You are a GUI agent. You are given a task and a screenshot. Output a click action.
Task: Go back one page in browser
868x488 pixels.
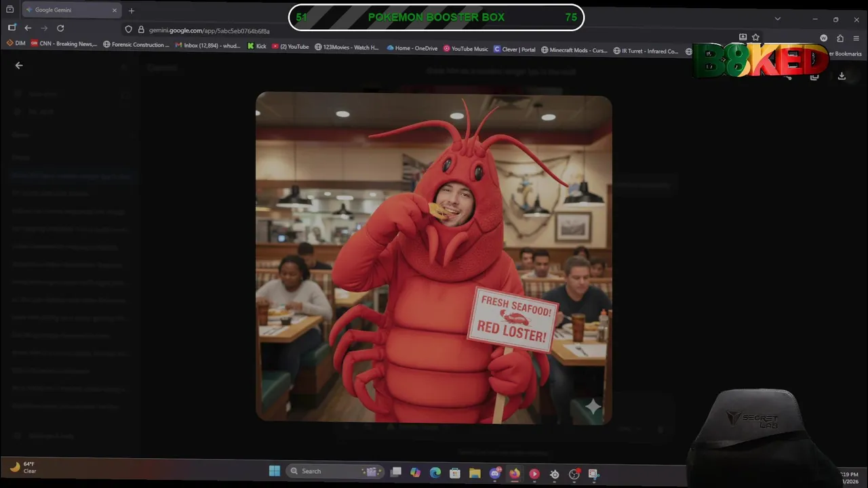click(x=28, y=28)
